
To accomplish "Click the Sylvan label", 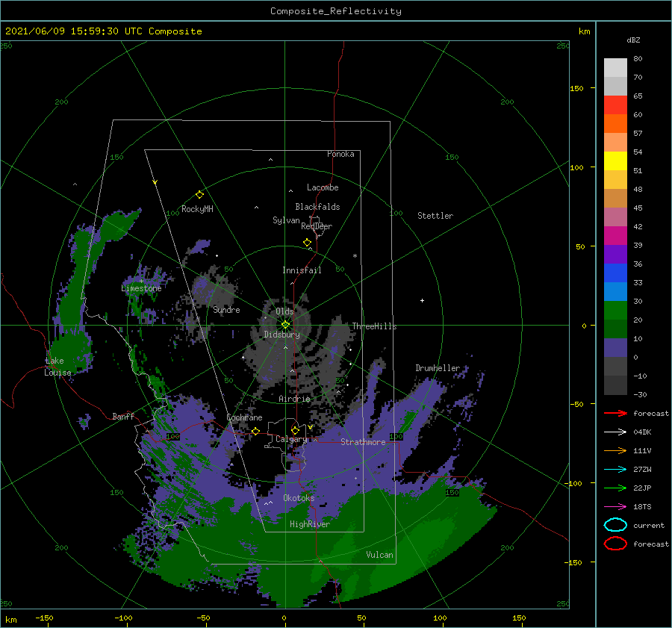I will pos(286,220).
